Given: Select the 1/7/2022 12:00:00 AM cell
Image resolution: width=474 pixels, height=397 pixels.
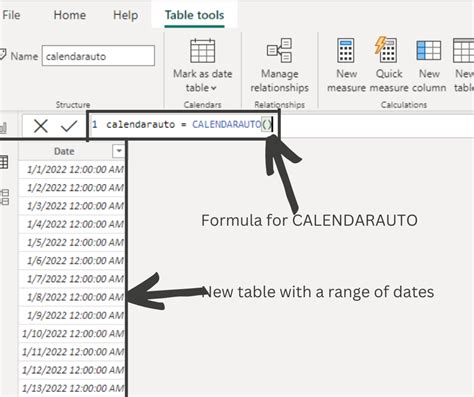Looking at the screenshot, I should click(x=72, y=279).
